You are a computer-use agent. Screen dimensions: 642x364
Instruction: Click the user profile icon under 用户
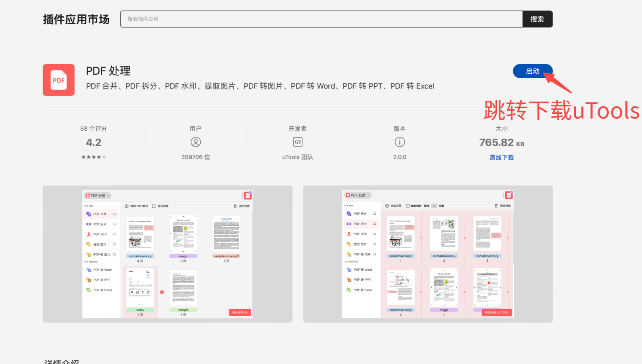(196, 142)
